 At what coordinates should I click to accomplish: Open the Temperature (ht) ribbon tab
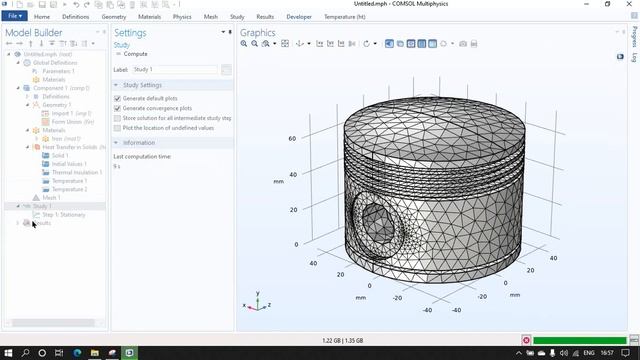click(x=345, y=17)
